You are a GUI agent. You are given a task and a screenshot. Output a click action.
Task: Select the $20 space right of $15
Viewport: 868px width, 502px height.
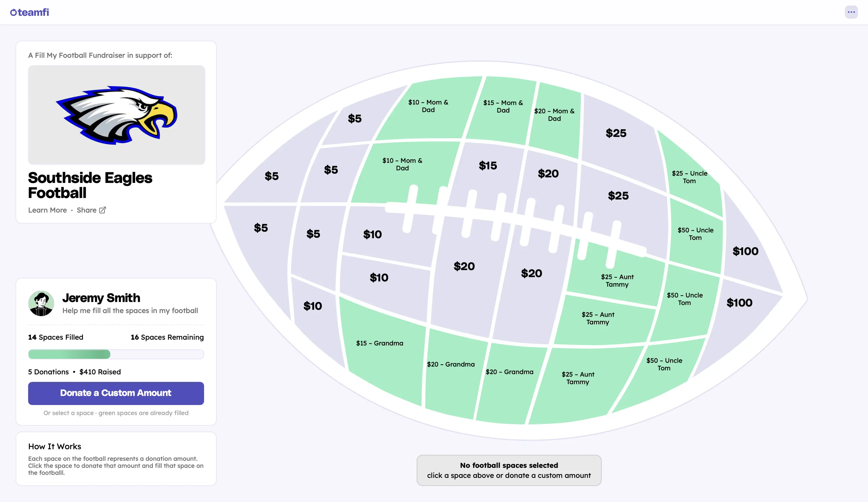tap(548, 174)
